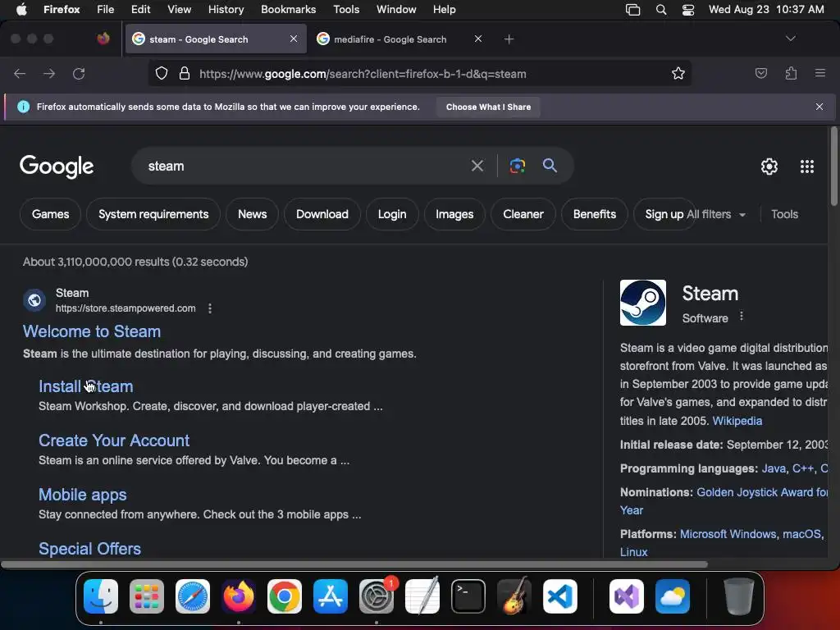The image size is (840, 630).
Task: Launch Google Chrome from the dock
Action: (x=285, y=596)
